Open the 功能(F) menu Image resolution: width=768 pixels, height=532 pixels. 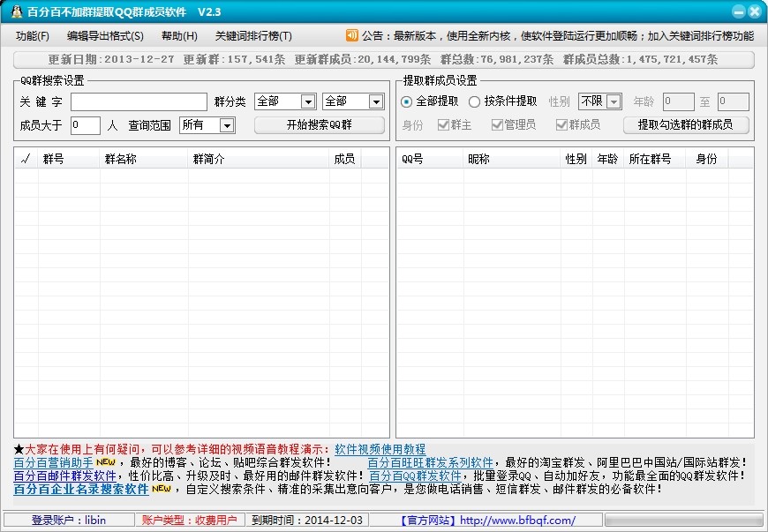point(33,36)
